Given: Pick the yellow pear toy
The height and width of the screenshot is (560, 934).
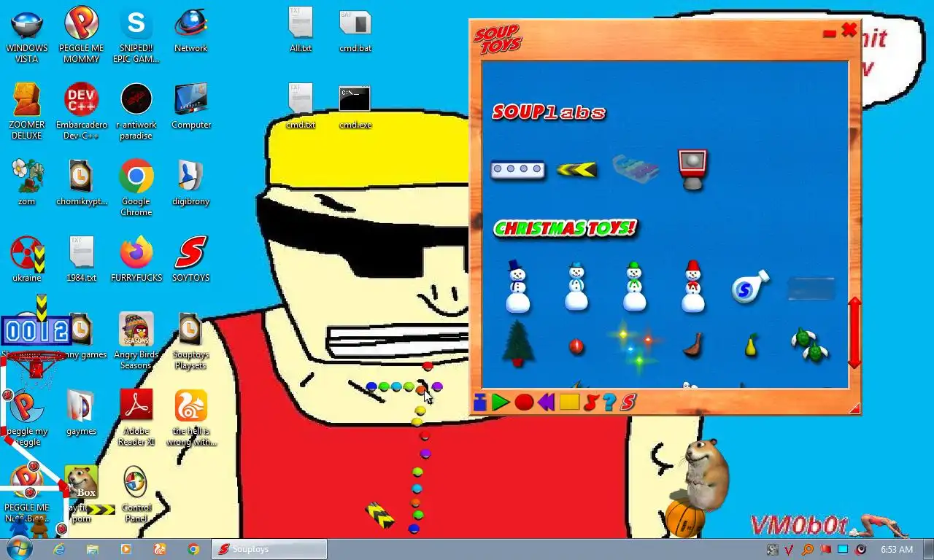Looking at the screenshot, I should (x=751, y=346).
